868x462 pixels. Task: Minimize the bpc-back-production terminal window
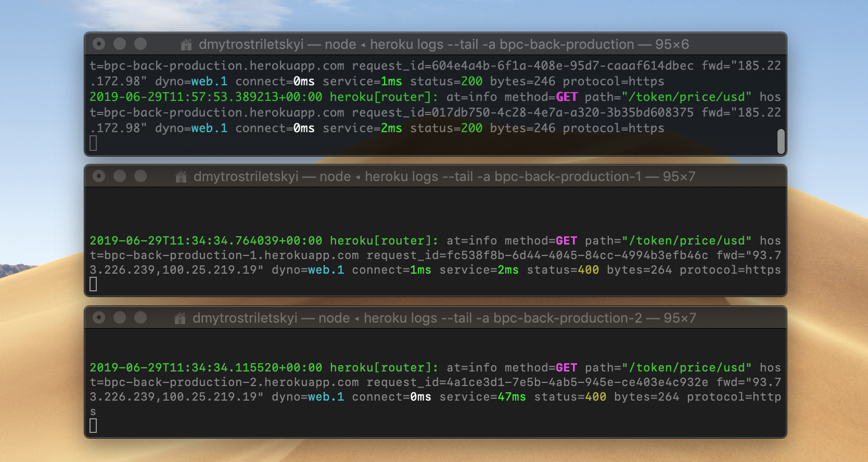[120, 44]
